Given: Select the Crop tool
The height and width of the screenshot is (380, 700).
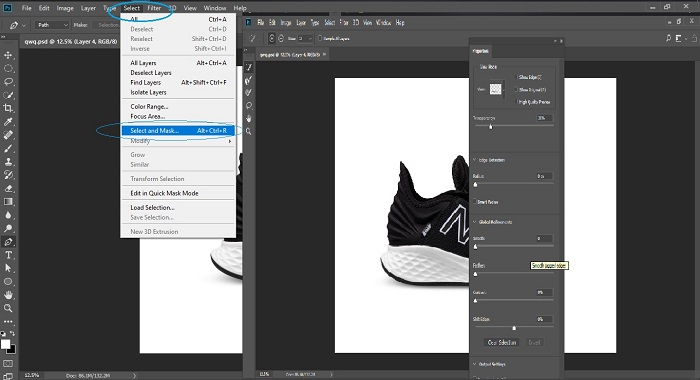Looking at the screenshot, I should tap(8, 108).
